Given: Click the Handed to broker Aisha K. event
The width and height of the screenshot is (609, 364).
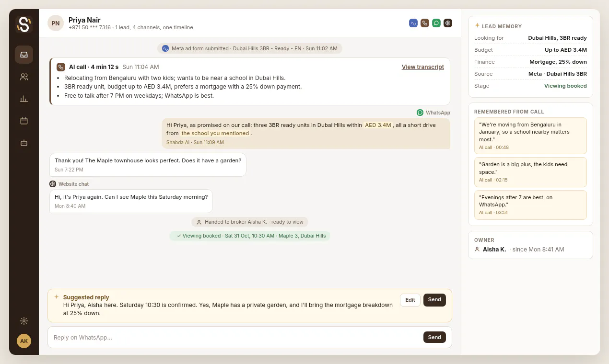Looking at the screenshot, I should pos(250,222).
